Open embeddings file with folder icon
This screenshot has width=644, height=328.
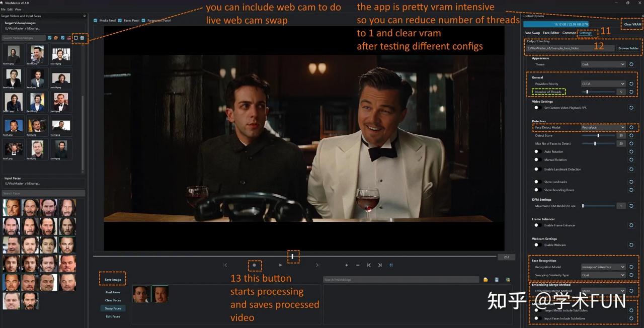486,279
